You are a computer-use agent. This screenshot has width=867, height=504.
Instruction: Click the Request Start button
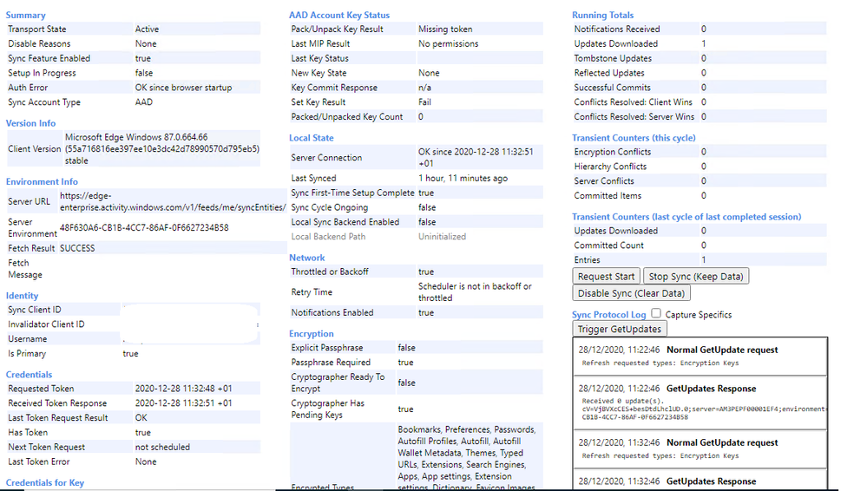pyautogui.click(x=606, y=277)
